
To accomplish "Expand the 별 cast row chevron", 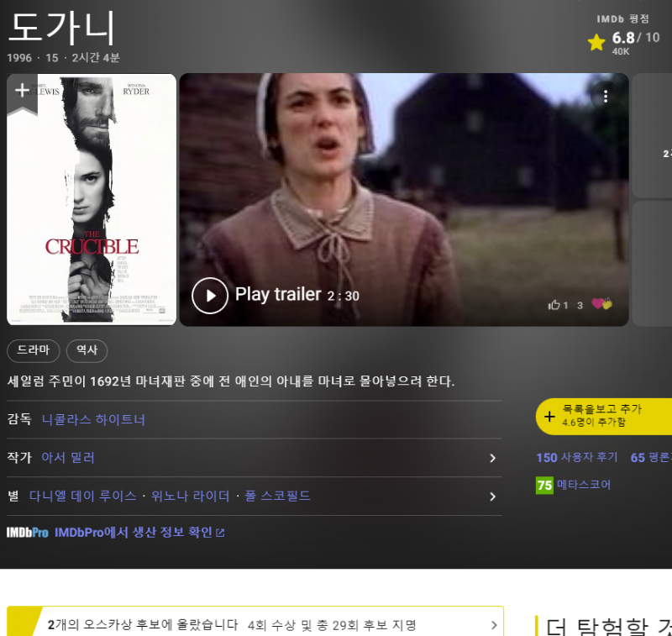I will coord(492,497).
